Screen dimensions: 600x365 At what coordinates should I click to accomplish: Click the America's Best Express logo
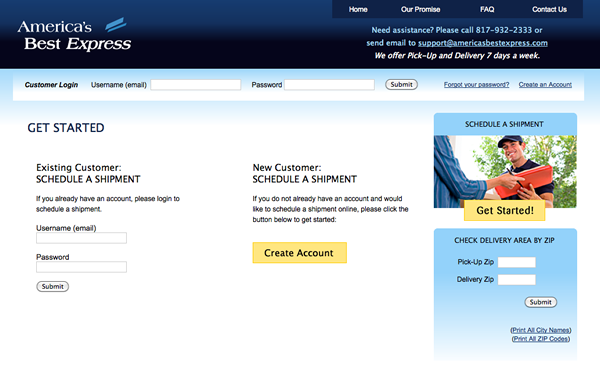(74, 35)
